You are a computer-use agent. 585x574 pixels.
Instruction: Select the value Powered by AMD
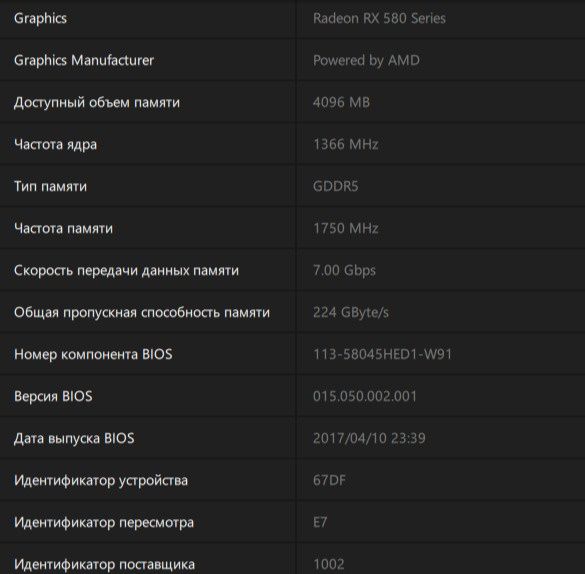coord(366,60)
